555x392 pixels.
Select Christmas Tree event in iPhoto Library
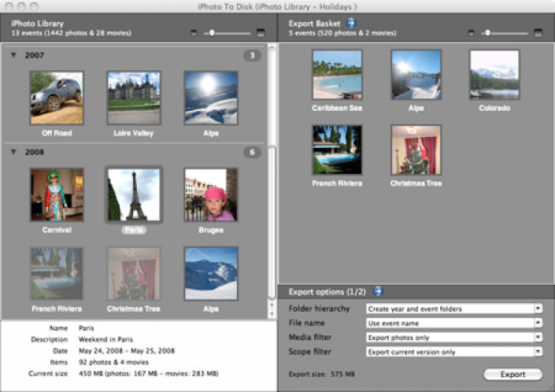point(134,274)
